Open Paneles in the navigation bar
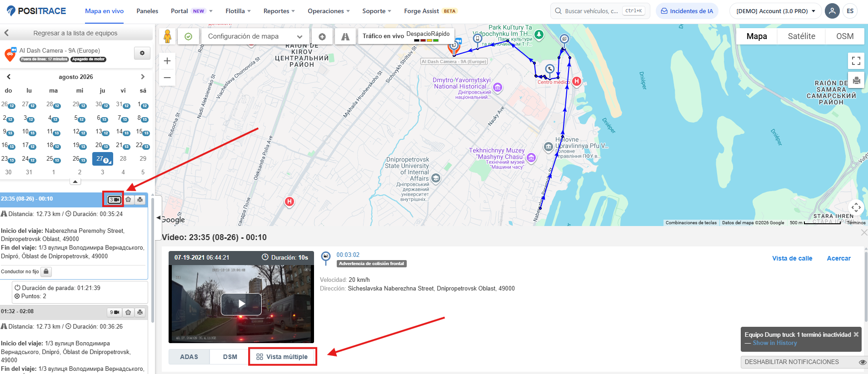This screenshot has width=868, height=374. (x=147, y=11)
